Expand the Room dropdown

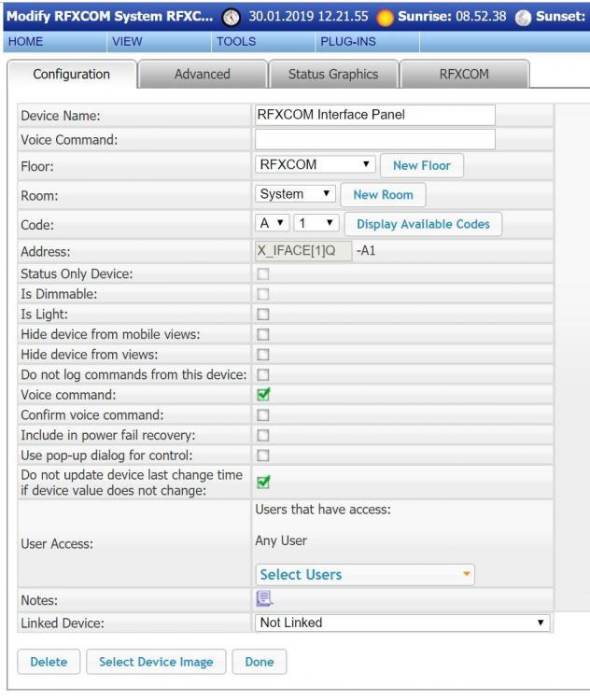[x=294, y=194]
